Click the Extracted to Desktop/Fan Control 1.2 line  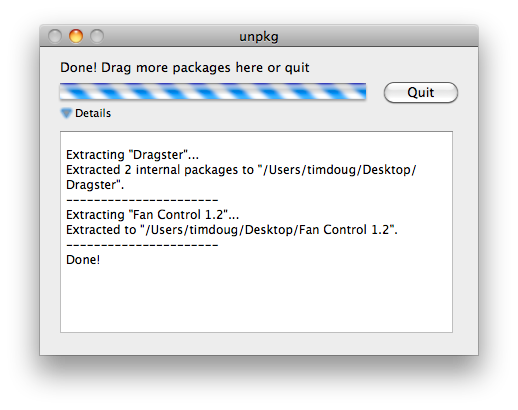[232, 230]
